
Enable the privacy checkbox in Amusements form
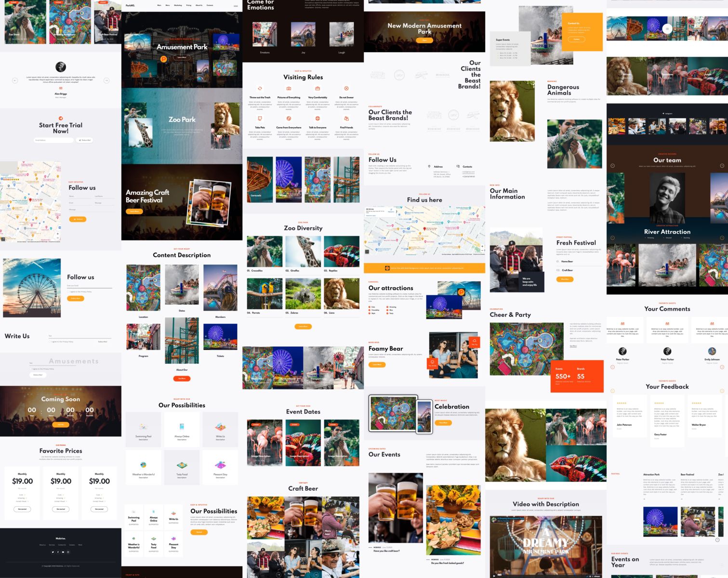click(30, 369)
